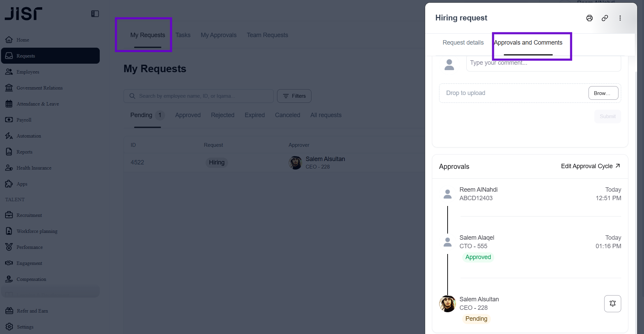Open the three-dot more options menu

620,18
